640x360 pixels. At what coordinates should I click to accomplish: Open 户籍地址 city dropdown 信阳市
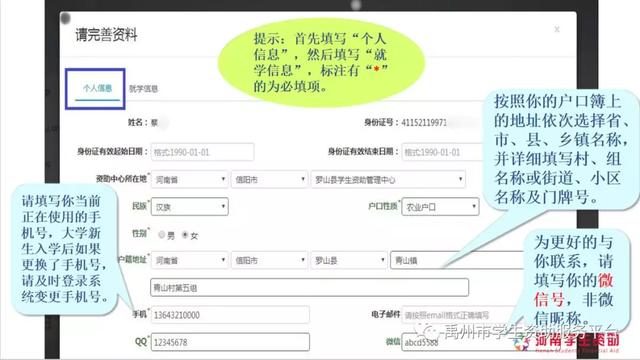click(269, 260)
